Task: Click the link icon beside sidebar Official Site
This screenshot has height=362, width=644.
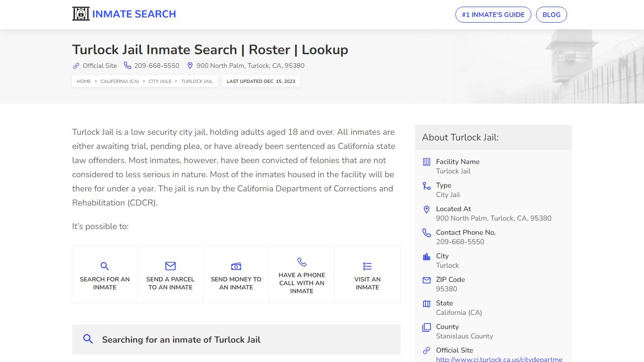Action: [x=427, y=351]
